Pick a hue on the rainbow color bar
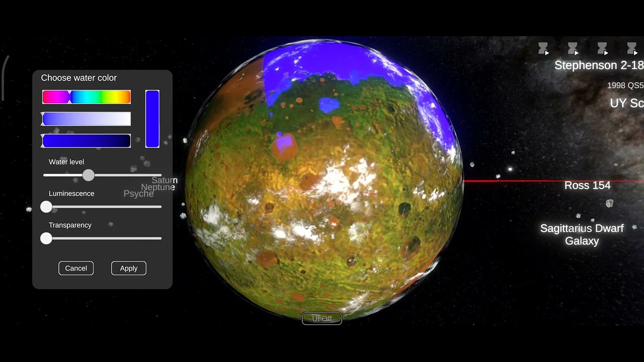644x362 pixels. (87, 97)
